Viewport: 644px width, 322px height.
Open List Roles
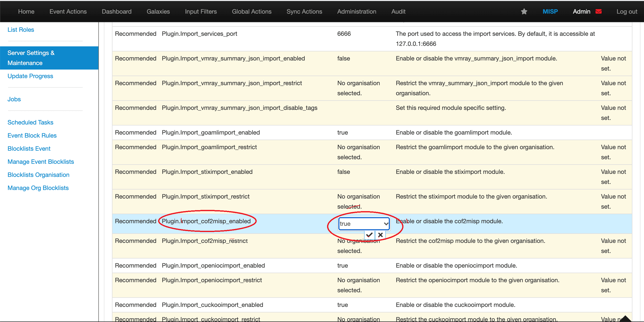pyautogui.click(x=21, y=29)
